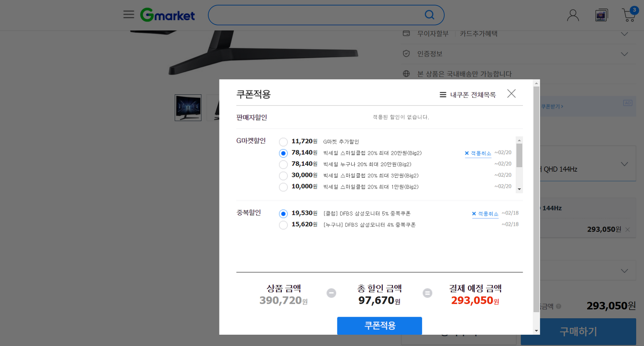Click the 적용된 할인이 없습니다 text

point(400,117)
